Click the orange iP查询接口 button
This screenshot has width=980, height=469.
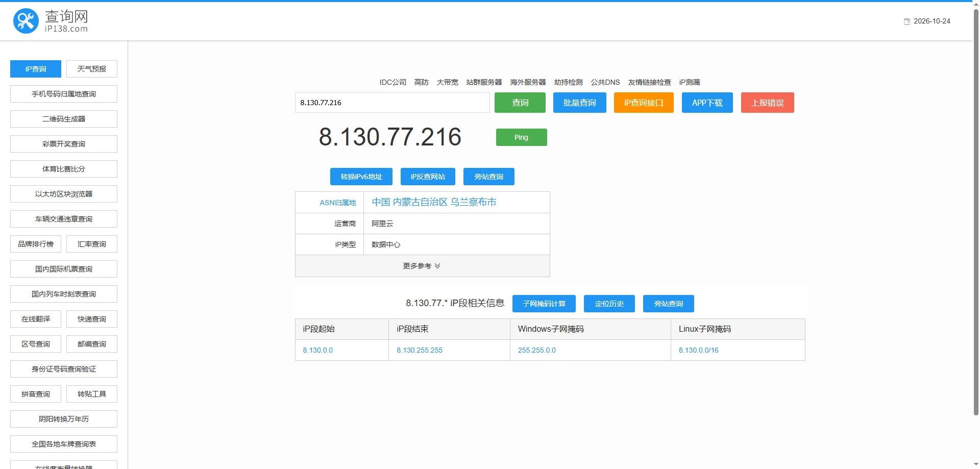(644, 103)
